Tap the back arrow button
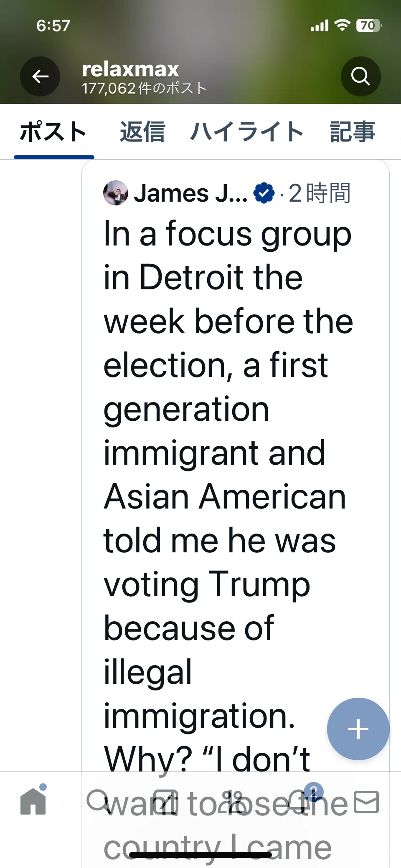Screen dimensions: 401x868 pos(40,76)
